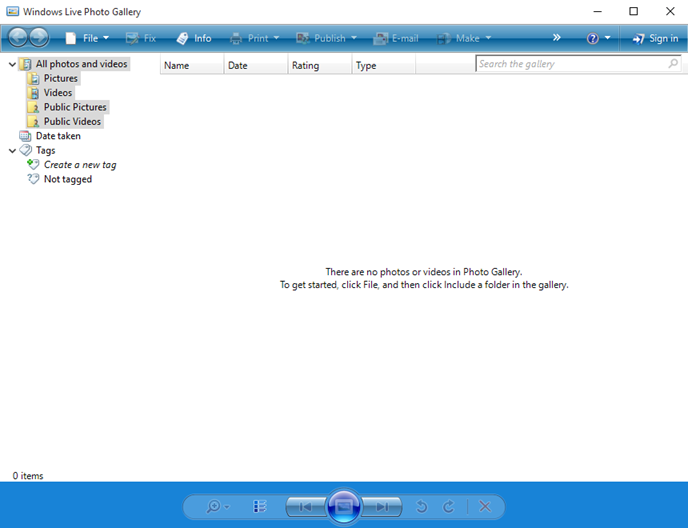
Task: Open the Make dropdown menu
Action: pos(464,38)
